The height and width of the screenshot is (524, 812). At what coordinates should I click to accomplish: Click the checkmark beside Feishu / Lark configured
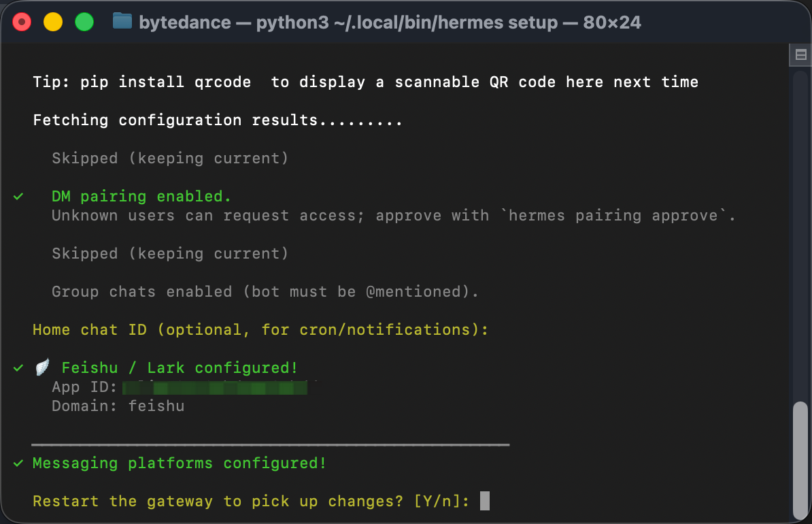(x=18, y=368)
